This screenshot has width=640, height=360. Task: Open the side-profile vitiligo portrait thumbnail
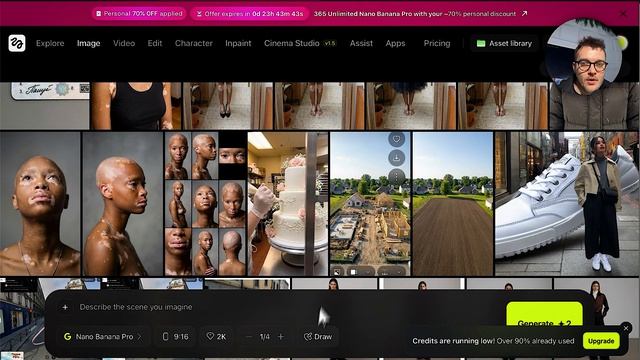(122, 203)
